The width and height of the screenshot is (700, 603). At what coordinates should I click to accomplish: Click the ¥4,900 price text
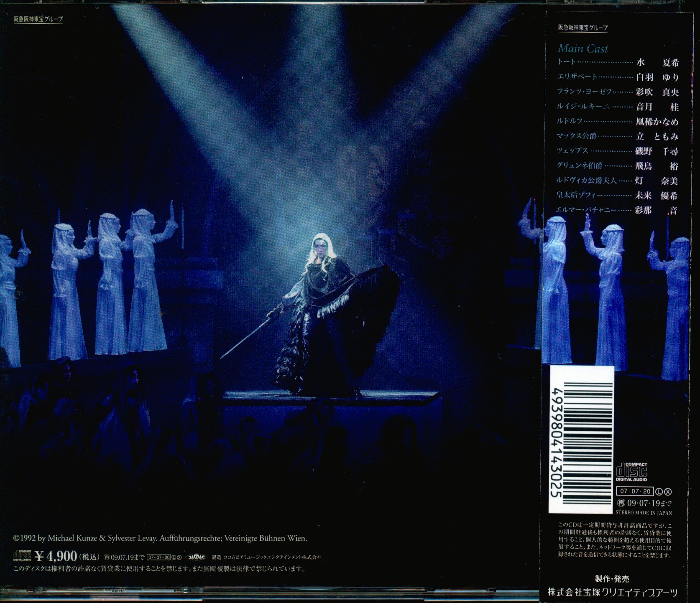tap(56, 556)
